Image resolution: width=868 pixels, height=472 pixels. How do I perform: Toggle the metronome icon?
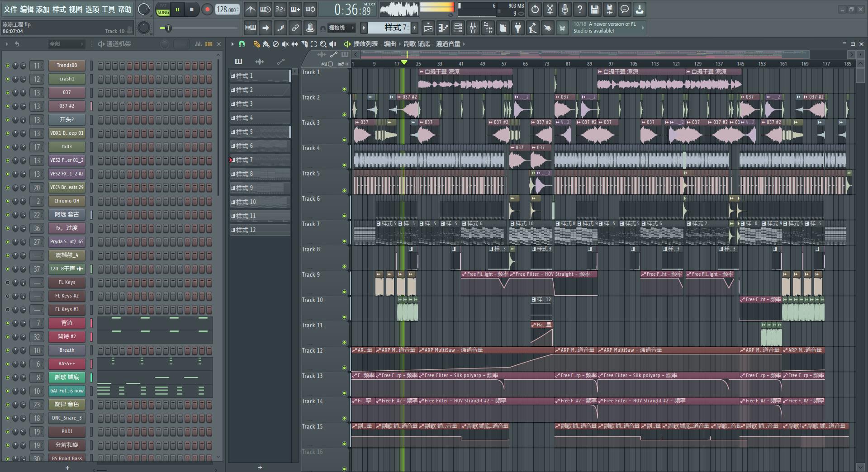tap(250, 9)
